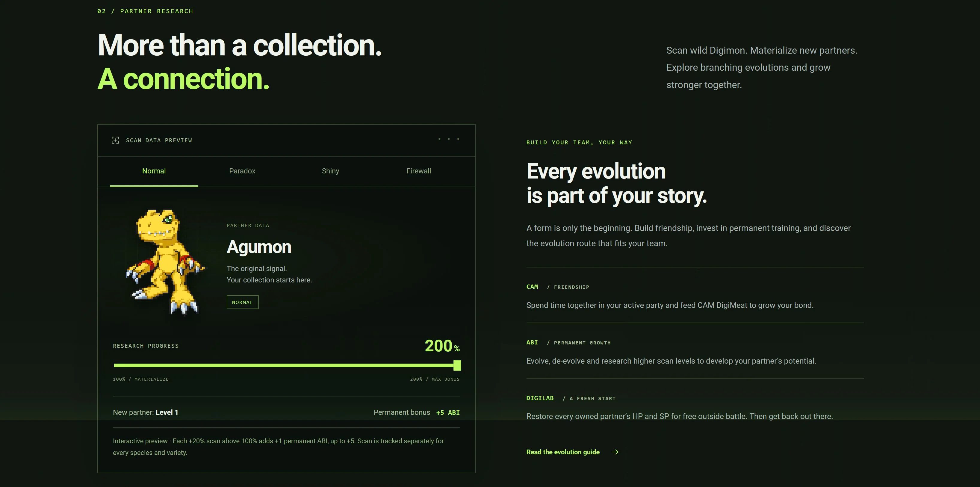Click the PARTNER DATA label

[x=248, y=225]
